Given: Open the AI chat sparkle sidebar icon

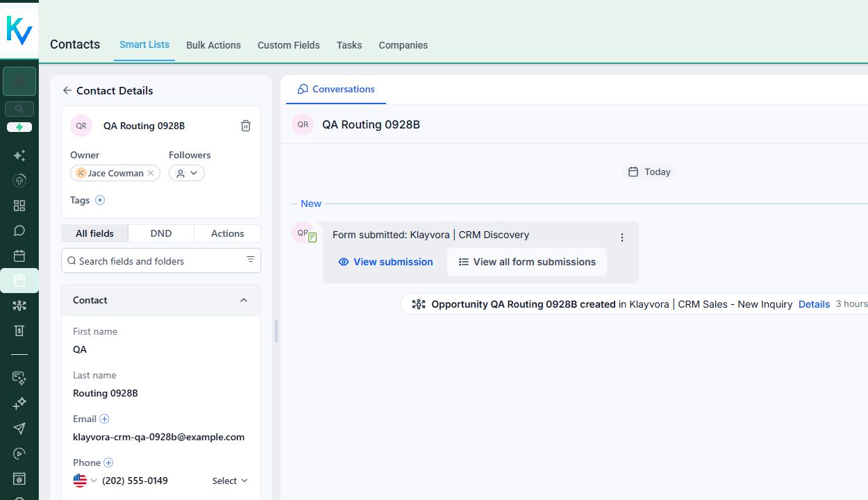Looking at the screenshot, I should click(19, 378).
